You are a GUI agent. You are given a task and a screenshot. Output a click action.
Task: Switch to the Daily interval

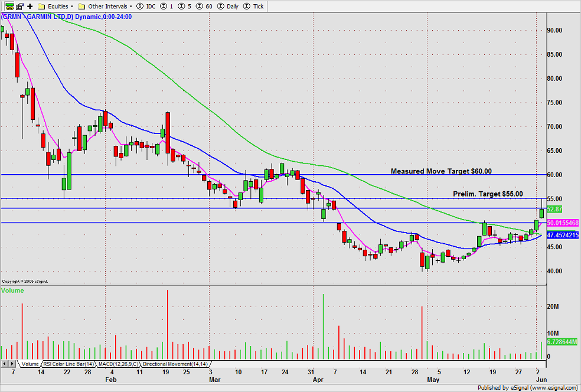(228, 6)
